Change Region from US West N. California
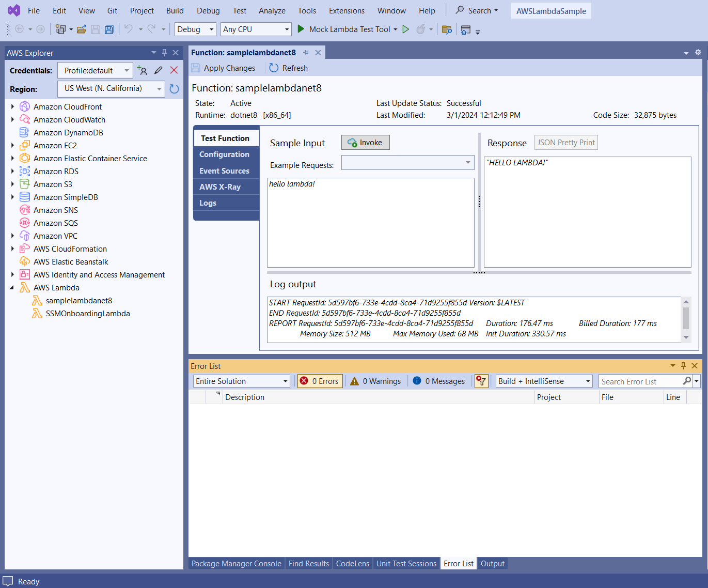The height and width of the screenshot is (588, 708). (160, 88)
